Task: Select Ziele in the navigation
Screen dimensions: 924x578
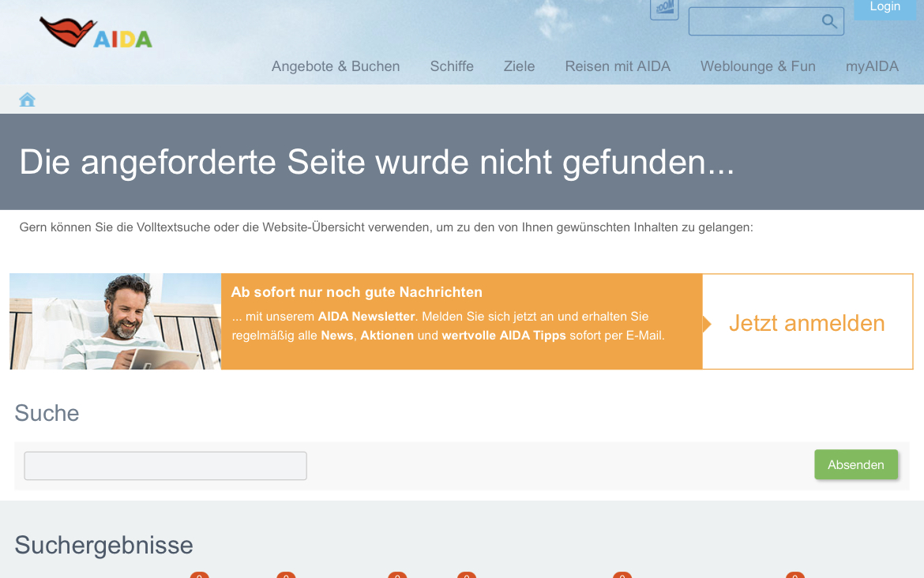Action: (519, 66)
